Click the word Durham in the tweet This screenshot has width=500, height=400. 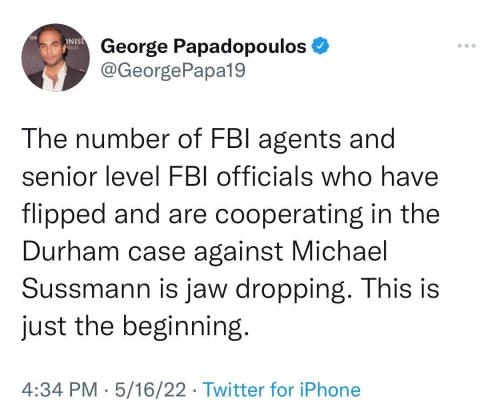[x=71, y=251]
